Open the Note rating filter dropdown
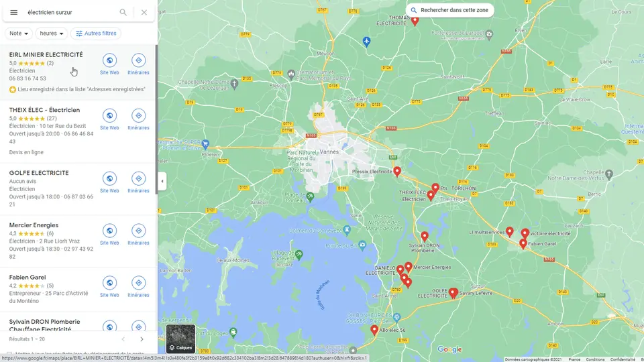 tap(19, 34)
